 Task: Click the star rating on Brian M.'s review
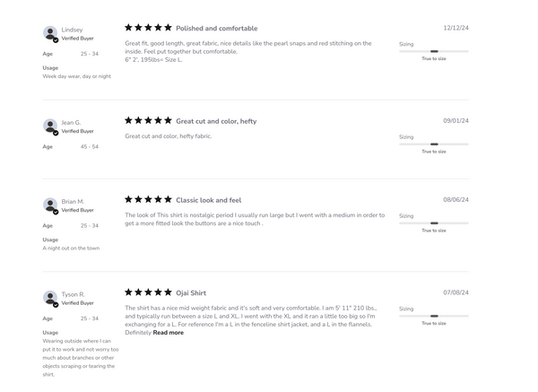[x=148, y=199]
